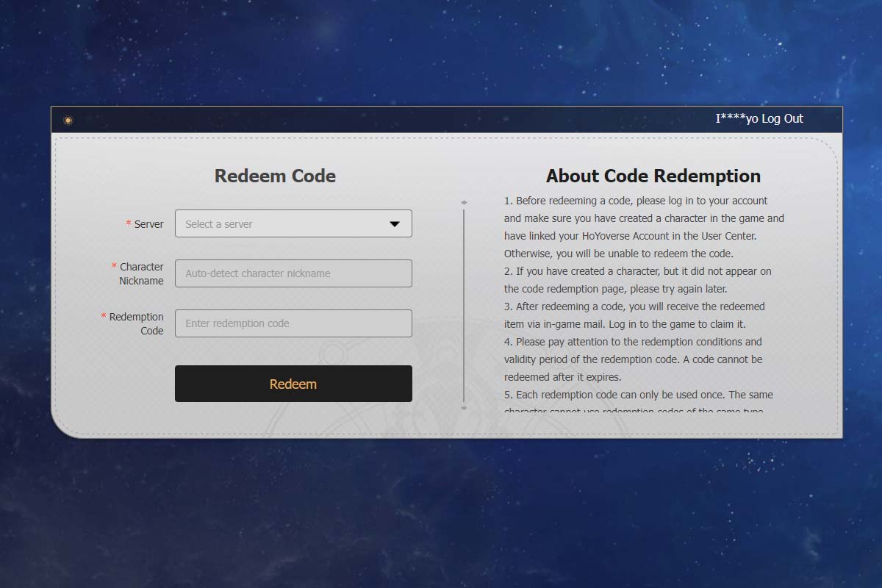Click the 'Redeem Code' heading
Screen dimensions: 882x588
click(275, 176)
